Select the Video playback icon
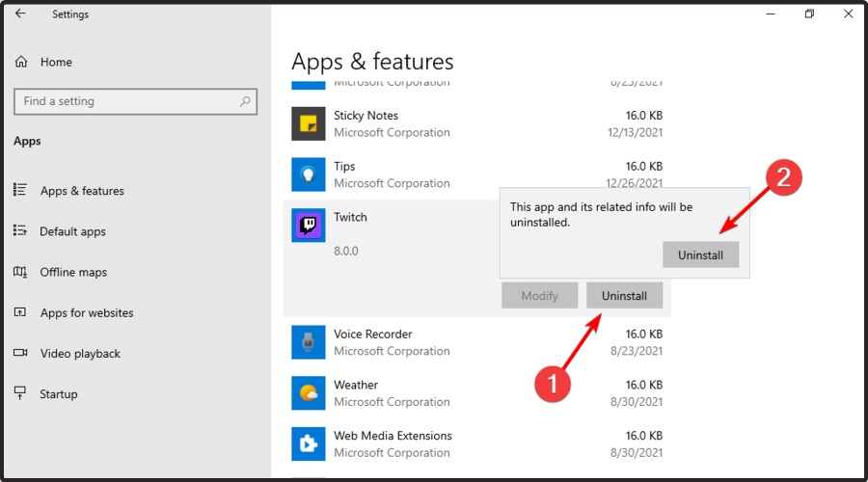The image size is (868, 482). click(x=20, y=353)
